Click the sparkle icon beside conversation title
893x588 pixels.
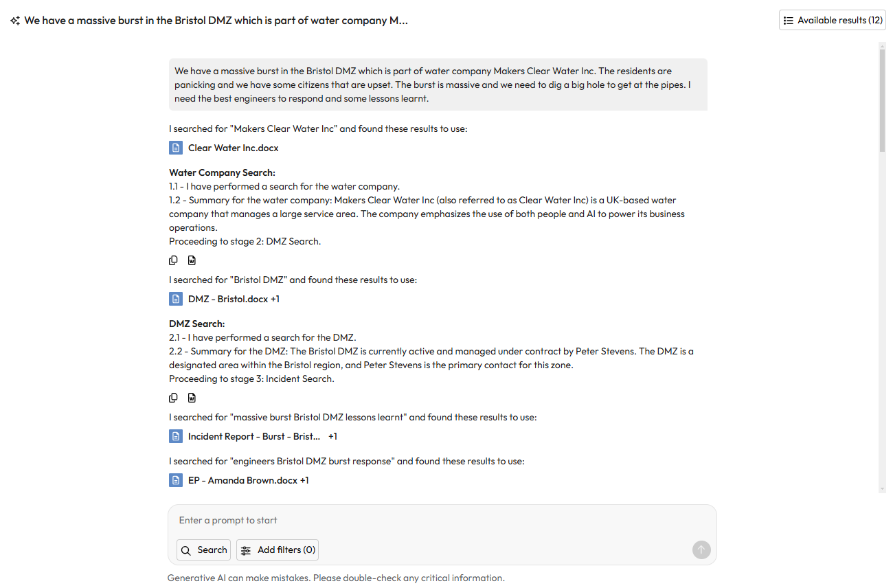pos(14,21)
